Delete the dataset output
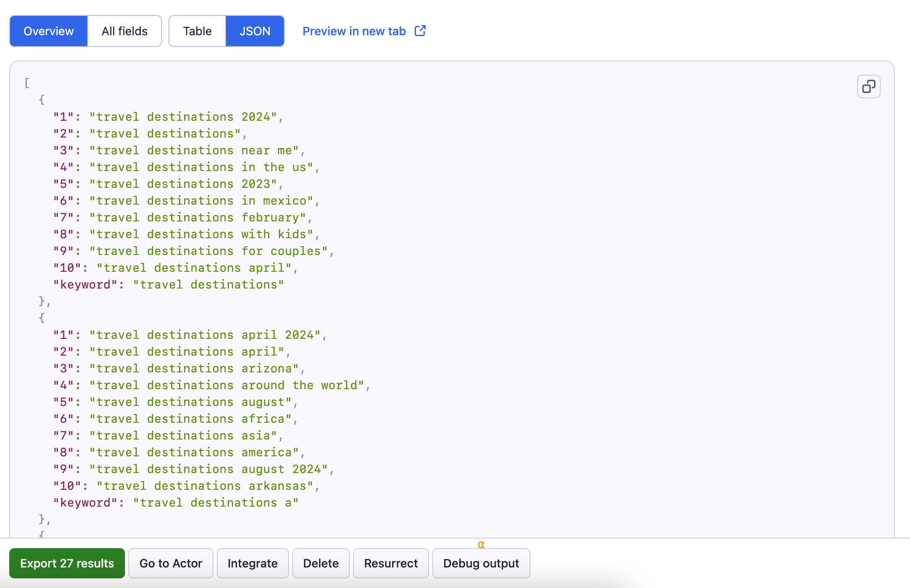 321,563
